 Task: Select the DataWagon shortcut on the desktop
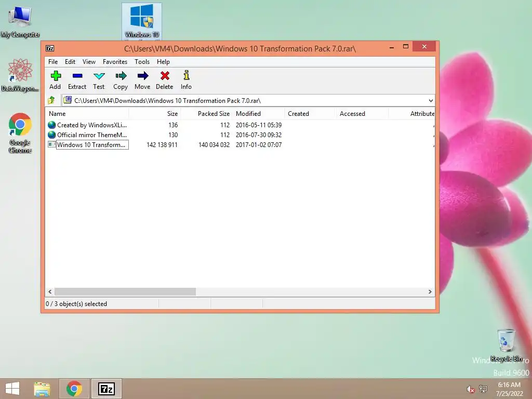pyautogui.click(x=20, y=75)
